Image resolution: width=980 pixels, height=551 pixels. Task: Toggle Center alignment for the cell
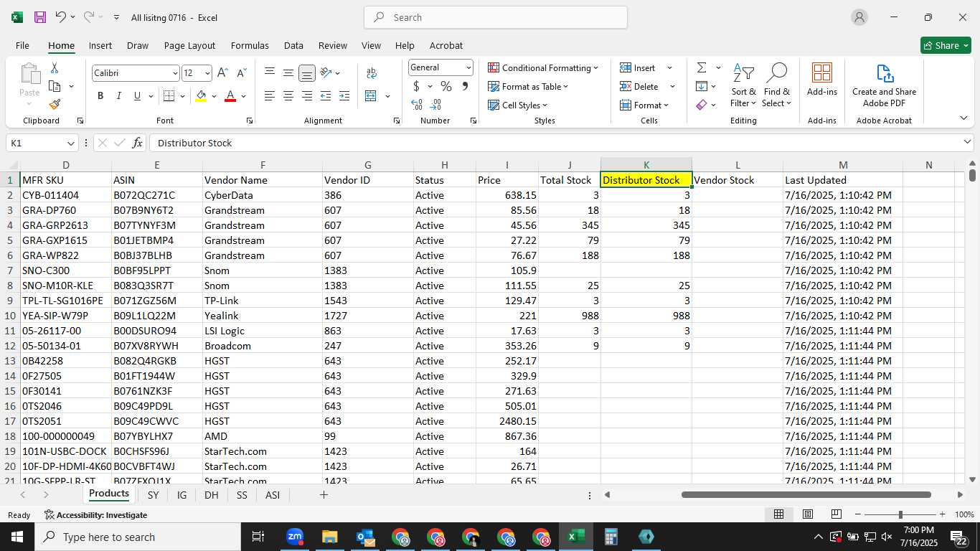[288, 96]
